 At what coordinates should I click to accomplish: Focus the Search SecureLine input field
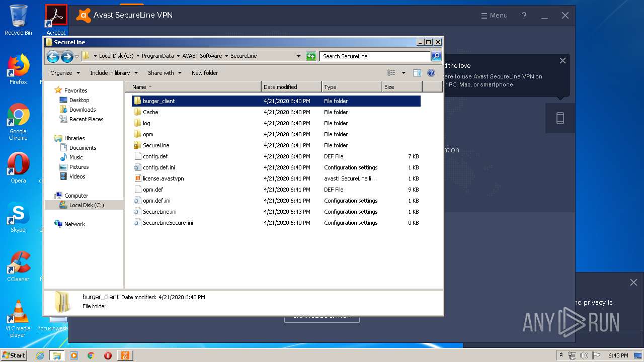click(375, 56)
